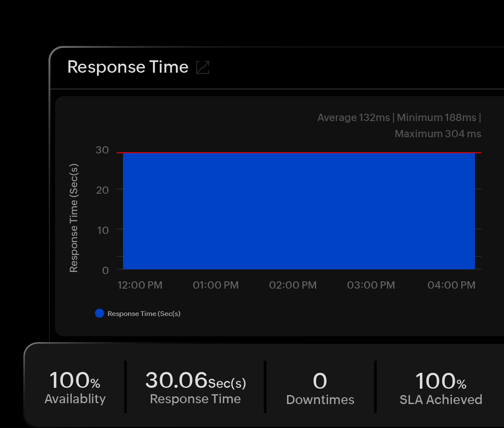This screenshot has width=504, height=428.
Task: Select the Response Time (Sec(s)) axis title
Action: (x=74, y=216)
